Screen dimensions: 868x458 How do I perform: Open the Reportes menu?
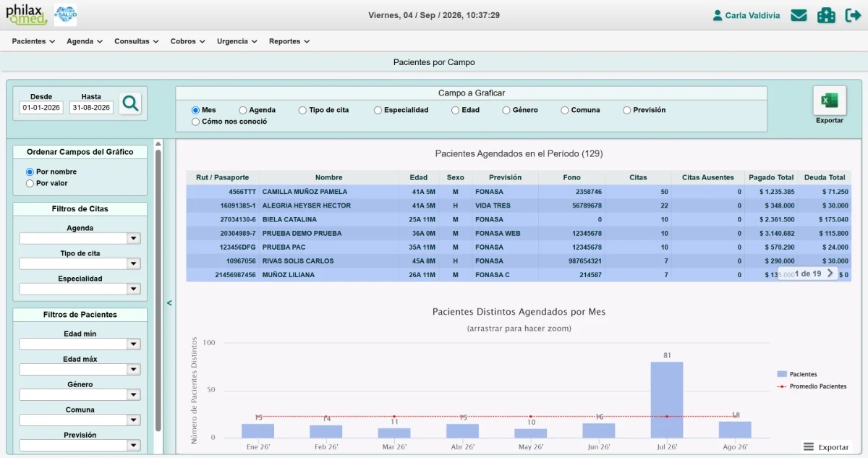tap(289, 41)
